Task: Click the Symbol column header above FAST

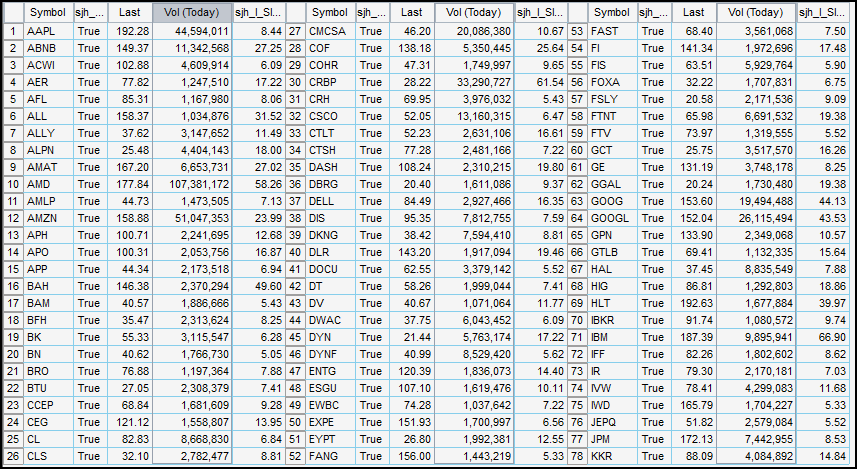Action: [612, 12]
